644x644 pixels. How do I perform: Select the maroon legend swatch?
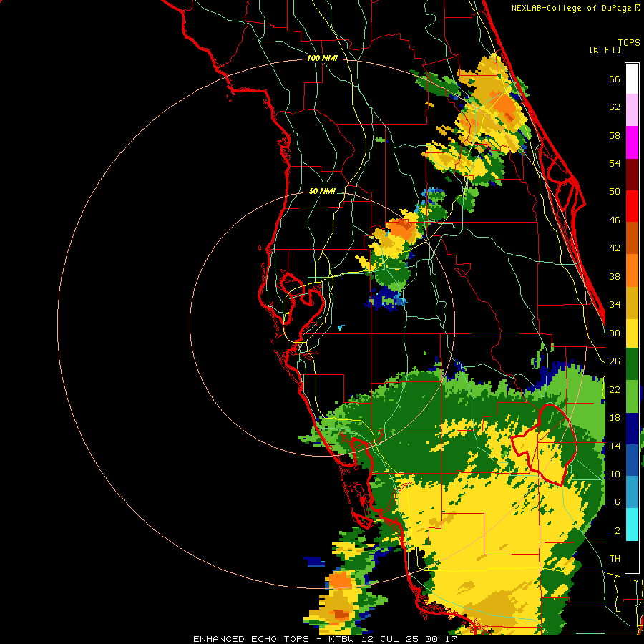tap(632, 175)
